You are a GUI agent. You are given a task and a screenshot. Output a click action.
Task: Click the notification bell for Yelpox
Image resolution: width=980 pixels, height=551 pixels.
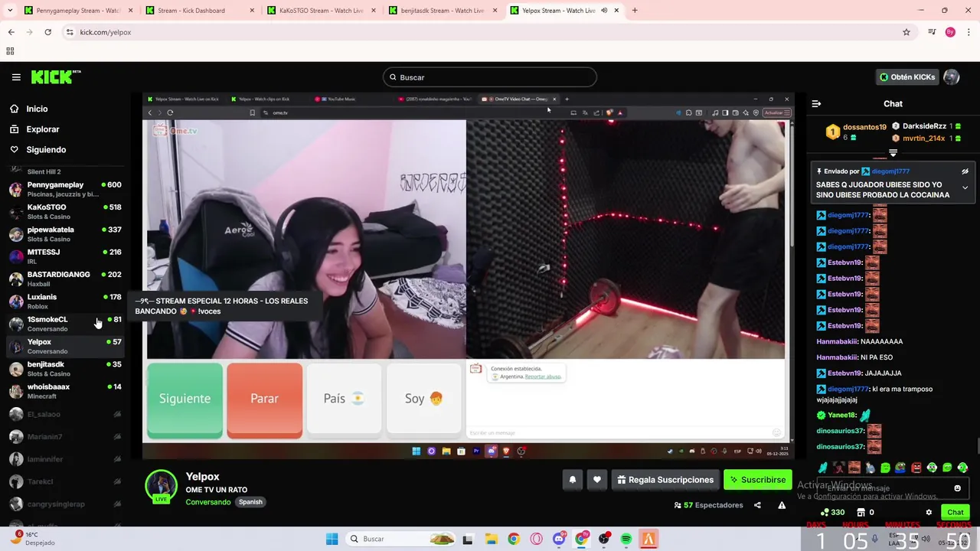[572, 480]
